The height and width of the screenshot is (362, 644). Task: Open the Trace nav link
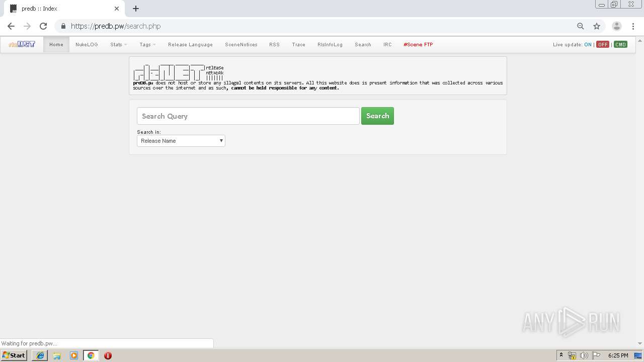pos(299,45)
